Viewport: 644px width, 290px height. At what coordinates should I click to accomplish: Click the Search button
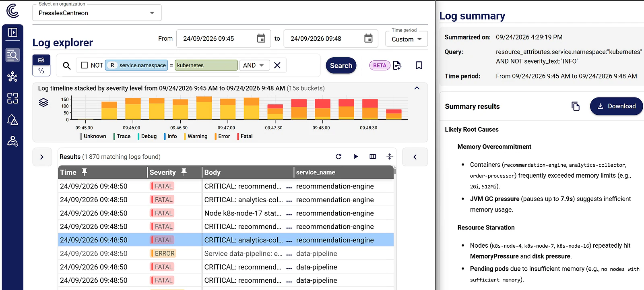coord(341,66)
